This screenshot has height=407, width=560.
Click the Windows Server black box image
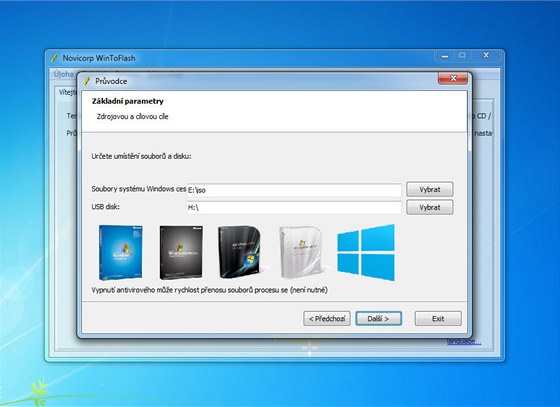coord(181,252)
